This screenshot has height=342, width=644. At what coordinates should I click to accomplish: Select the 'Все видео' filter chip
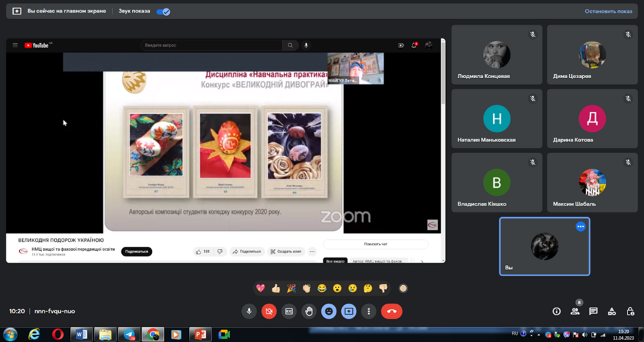point(335,260)
